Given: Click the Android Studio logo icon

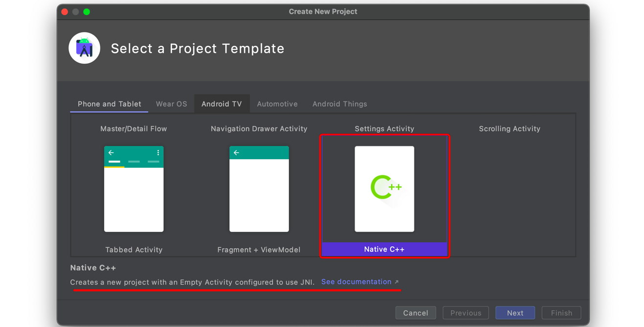Looking at the screenshot, I should click(85, 48).
